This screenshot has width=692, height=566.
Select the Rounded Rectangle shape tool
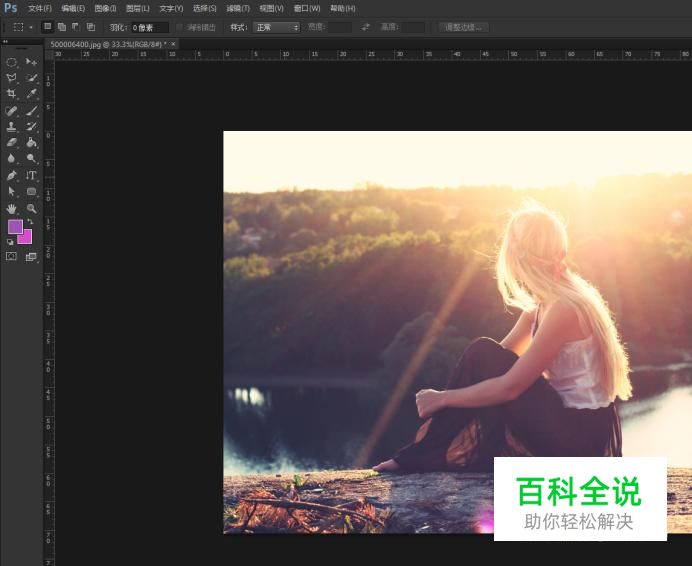coord(31,191)
